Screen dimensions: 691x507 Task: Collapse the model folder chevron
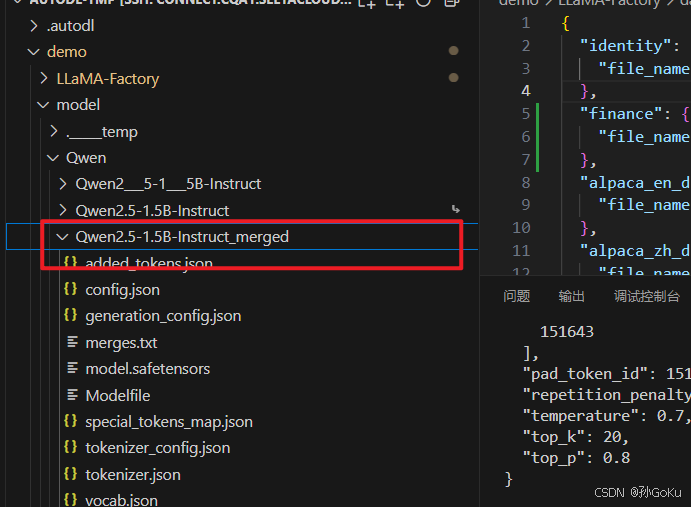pos(43,105)
